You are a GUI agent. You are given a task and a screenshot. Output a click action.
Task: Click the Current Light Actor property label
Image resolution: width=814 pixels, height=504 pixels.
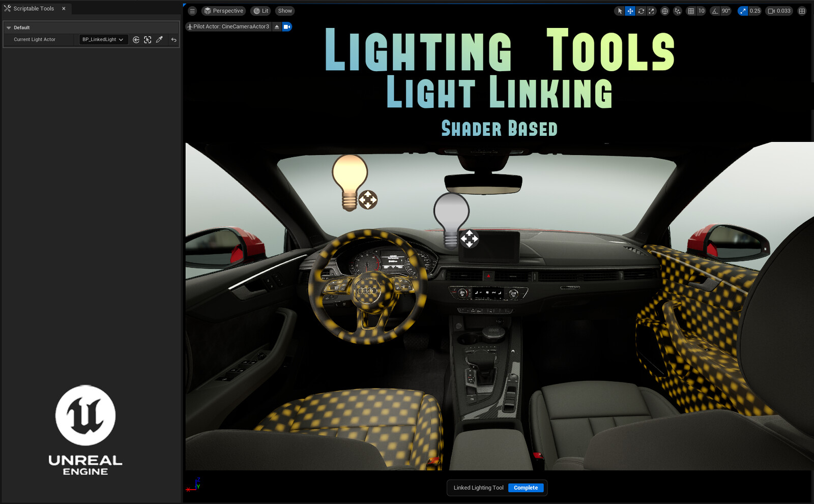point(35,40)
